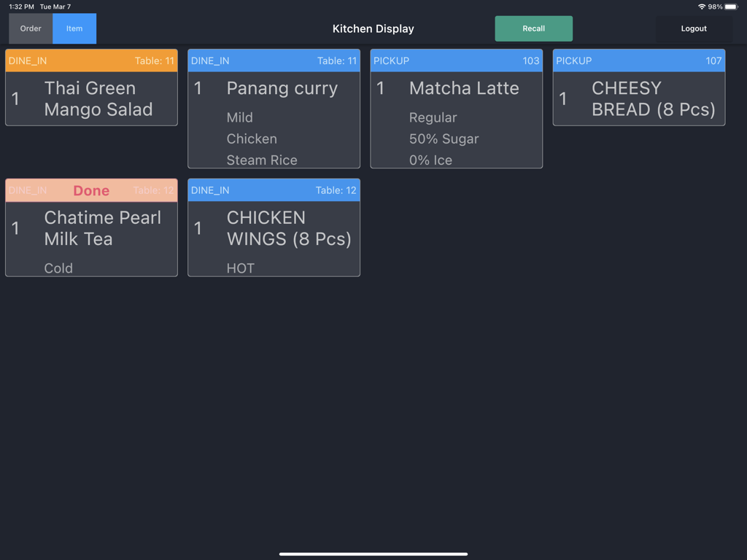Tap the PICKUP header showing order 107
This screenshot has width=747, height=560.
tap(638, 61)
